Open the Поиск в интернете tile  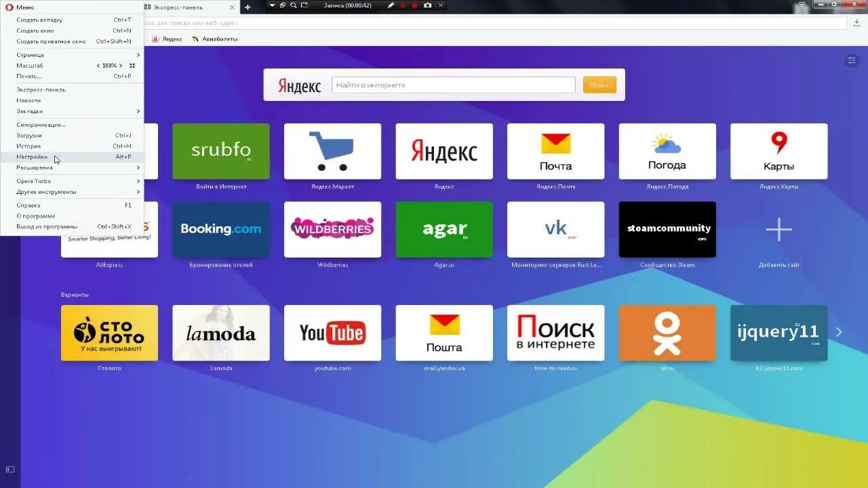tap(555, 333)
